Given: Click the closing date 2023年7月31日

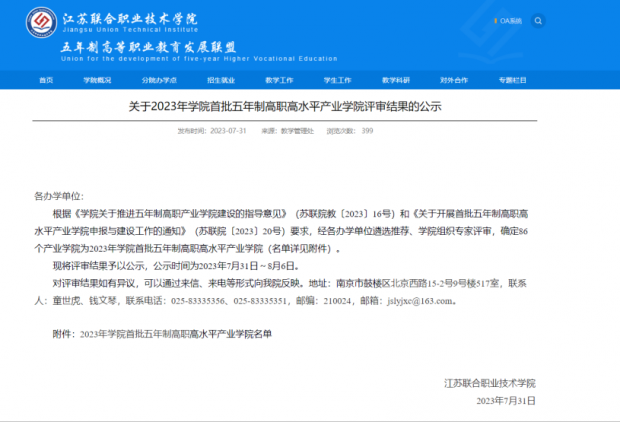Looking at the screenshot, I should pos(506,401).
